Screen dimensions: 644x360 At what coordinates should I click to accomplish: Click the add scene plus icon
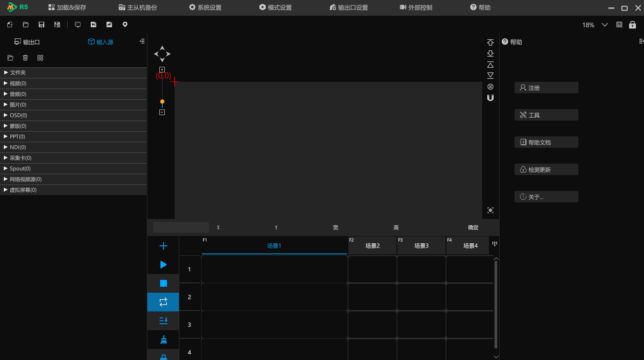(163, 246)
